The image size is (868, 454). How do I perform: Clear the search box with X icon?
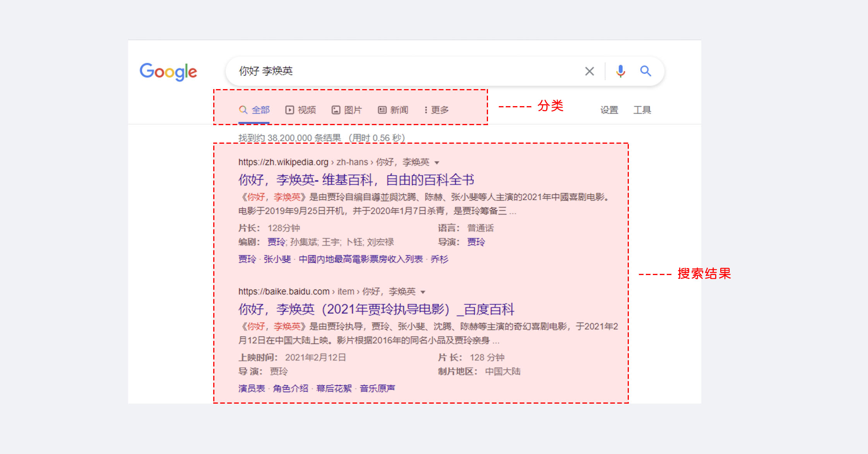pos(589,71)
